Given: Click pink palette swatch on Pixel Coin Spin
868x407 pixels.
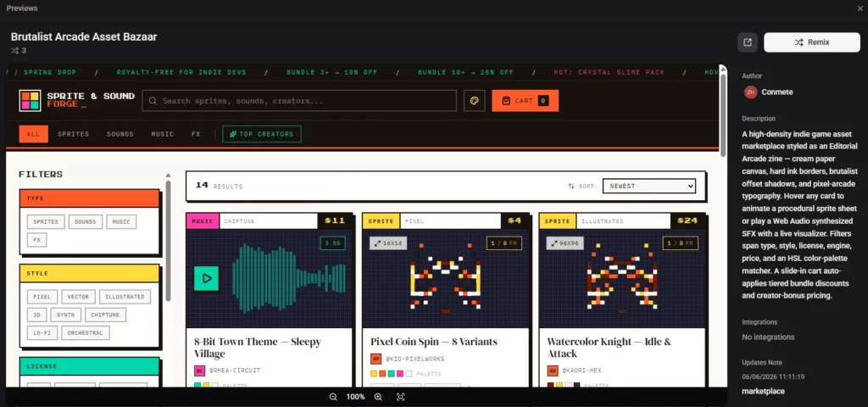Looking at the screenshot, I should (400, 374).
